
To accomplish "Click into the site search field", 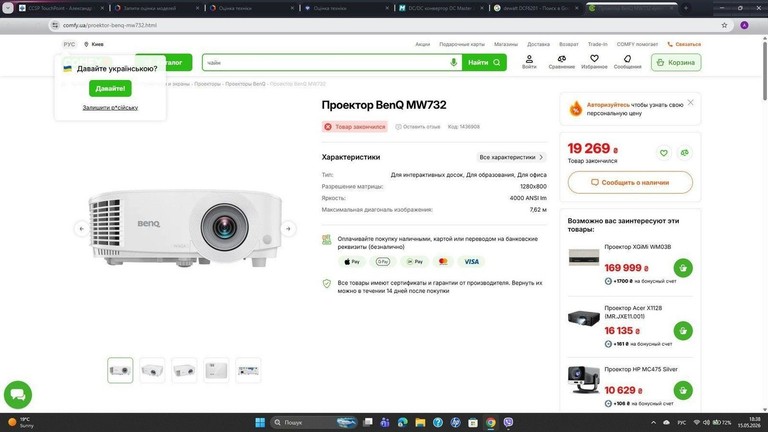I will click(326, 62).
